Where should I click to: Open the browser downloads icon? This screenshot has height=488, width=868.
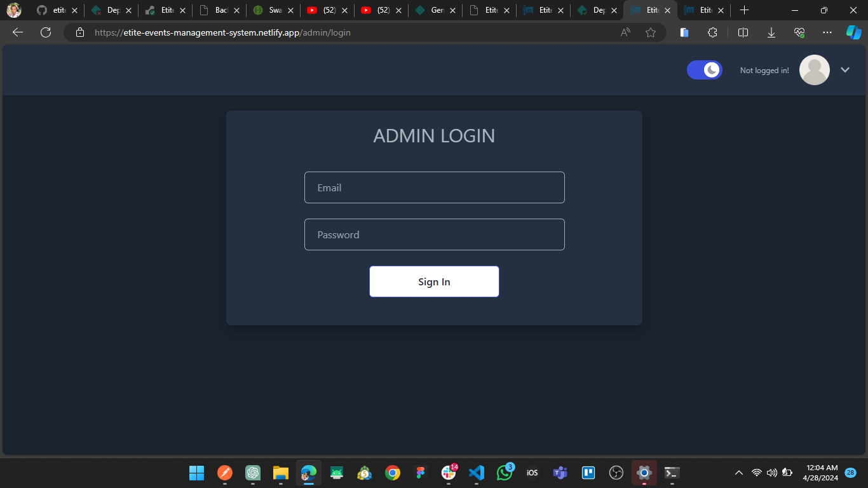tap(771, 32)
